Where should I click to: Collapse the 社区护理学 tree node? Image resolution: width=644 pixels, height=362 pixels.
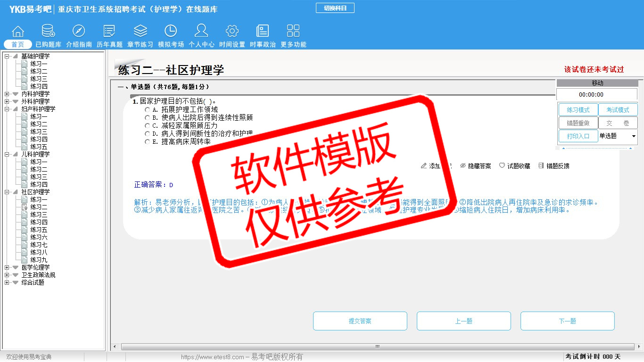pos(7,192)
